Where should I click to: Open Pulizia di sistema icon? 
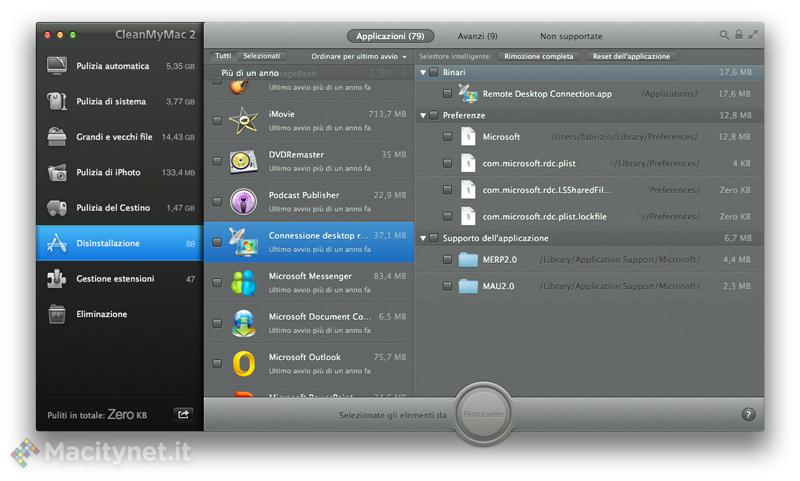57,102
